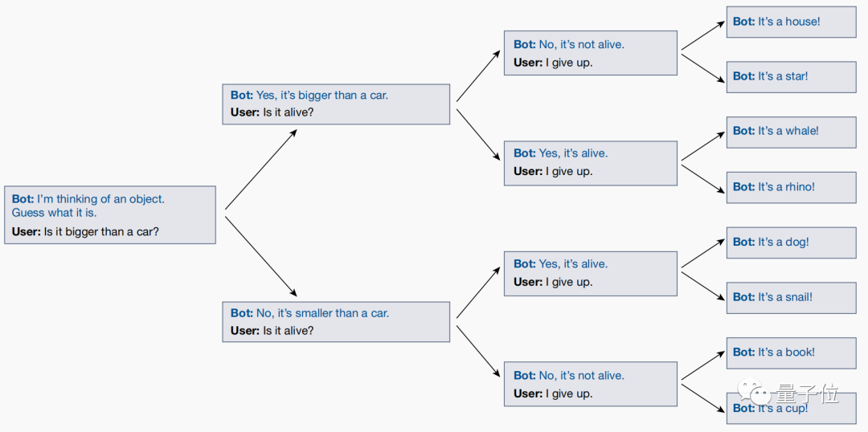Open the "It's a snail!" leaf box
This screenshot has height=432, width=868.
[791, 297]
